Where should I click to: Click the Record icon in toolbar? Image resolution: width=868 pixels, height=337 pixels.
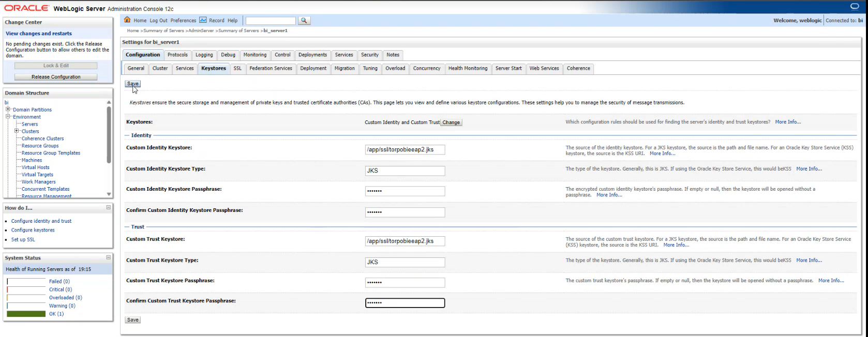click(x=203, y=20)
